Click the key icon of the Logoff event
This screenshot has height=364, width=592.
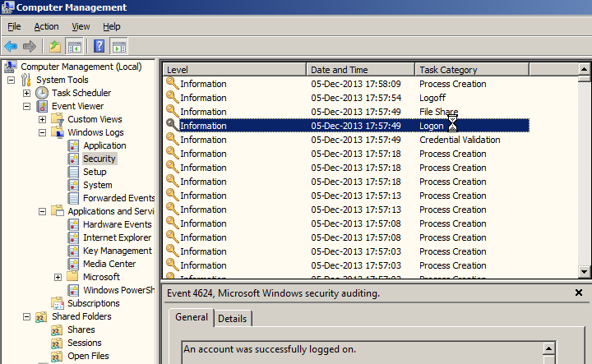click(x=172, y=97)
